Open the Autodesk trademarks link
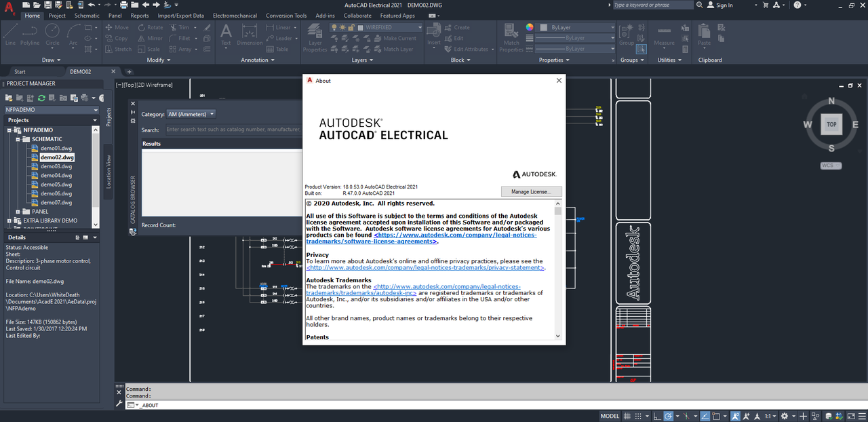The width and height of the screenshot is (868, 422). pyautogui.click(x=413, y=290)
